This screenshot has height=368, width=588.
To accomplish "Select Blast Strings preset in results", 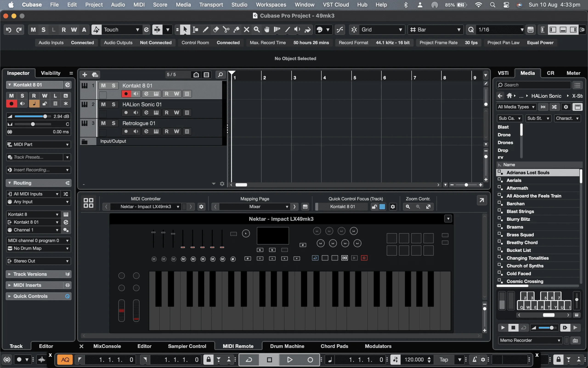I will pyautogui.click(x=538, y=211).
